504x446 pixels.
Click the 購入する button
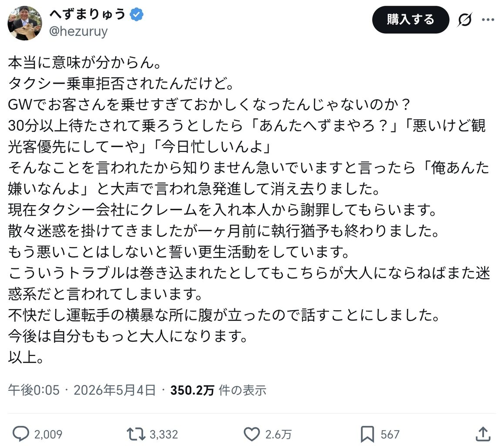(x=410, y=20)
